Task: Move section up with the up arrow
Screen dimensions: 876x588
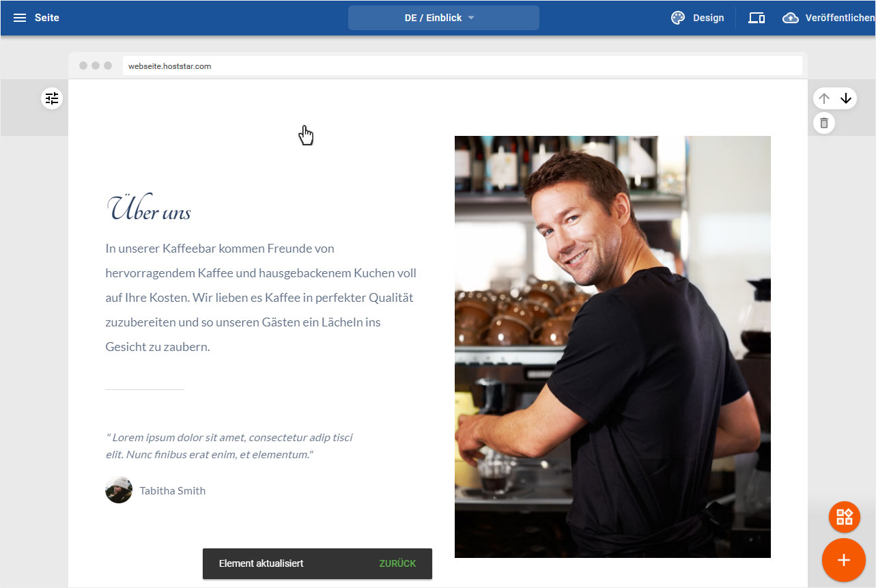Action: pyautogui.click(x=824, y=98)
